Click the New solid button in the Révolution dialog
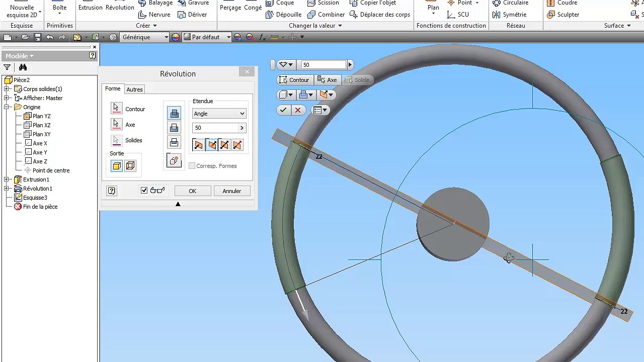 [x=174, y=161]
